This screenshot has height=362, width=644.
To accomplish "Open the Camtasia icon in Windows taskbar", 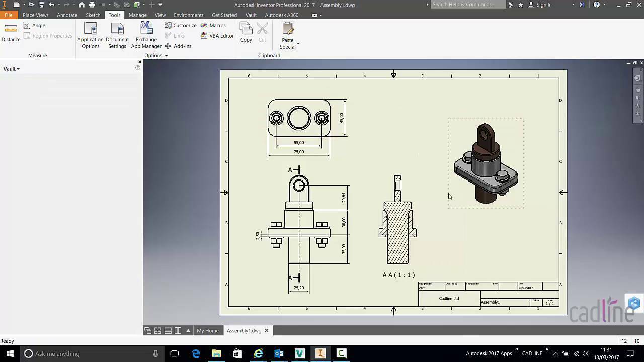I will coord(342,353).
